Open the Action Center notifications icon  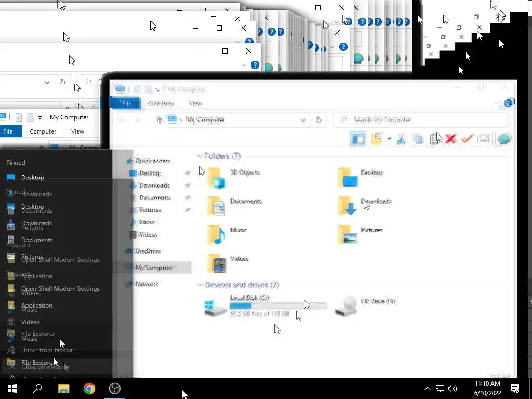[515, 389]
